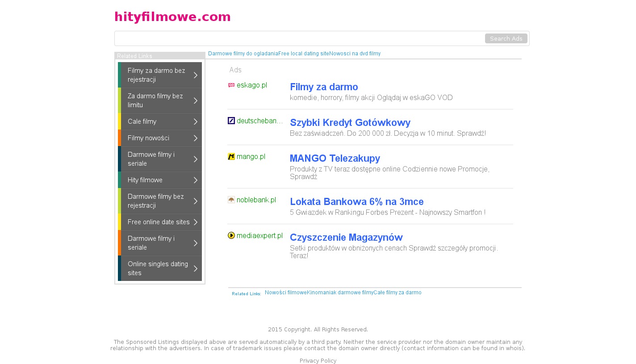Viewport: 636px width, 364px height.
Task: Click the '2015 Copyright. All Rights Reserved.' text
Action: coord(318,330)
